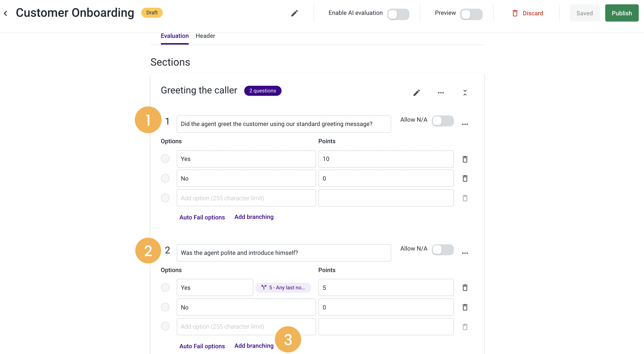This screenshot has height=354, width=644.
Task: Collapse the Greeting the caller section
Action: click(465, 93)
